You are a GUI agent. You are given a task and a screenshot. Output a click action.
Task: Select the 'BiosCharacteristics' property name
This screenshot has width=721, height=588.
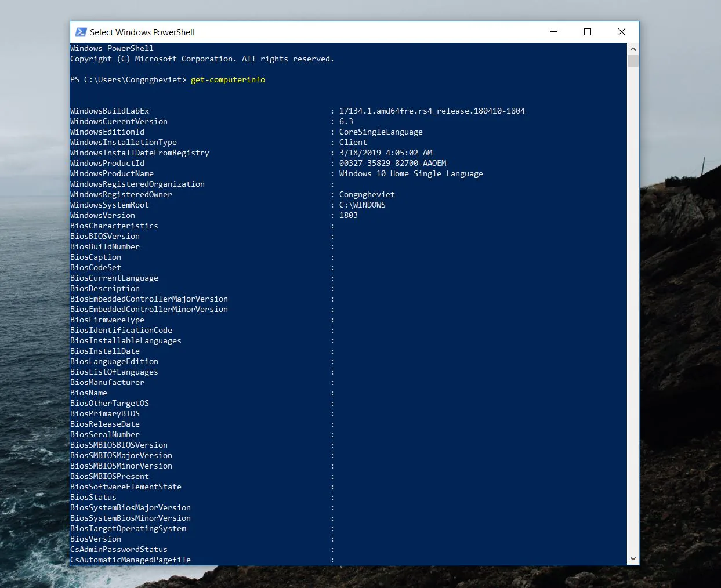tap(114, 226)
